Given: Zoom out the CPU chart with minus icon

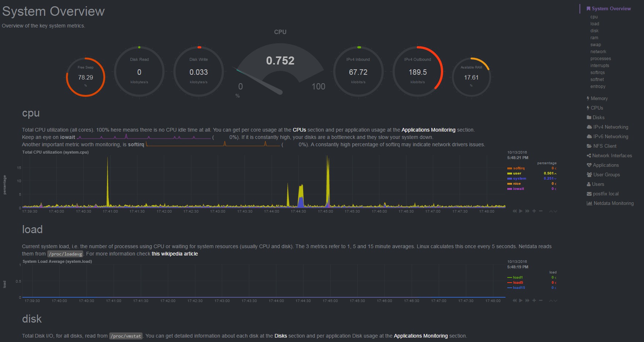Looking at the screenshot, I should (541, 211).
